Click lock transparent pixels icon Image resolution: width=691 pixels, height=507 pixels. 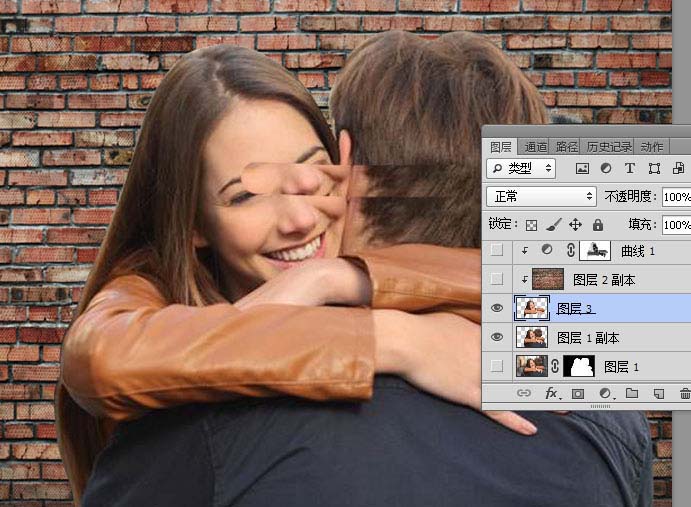531,225
